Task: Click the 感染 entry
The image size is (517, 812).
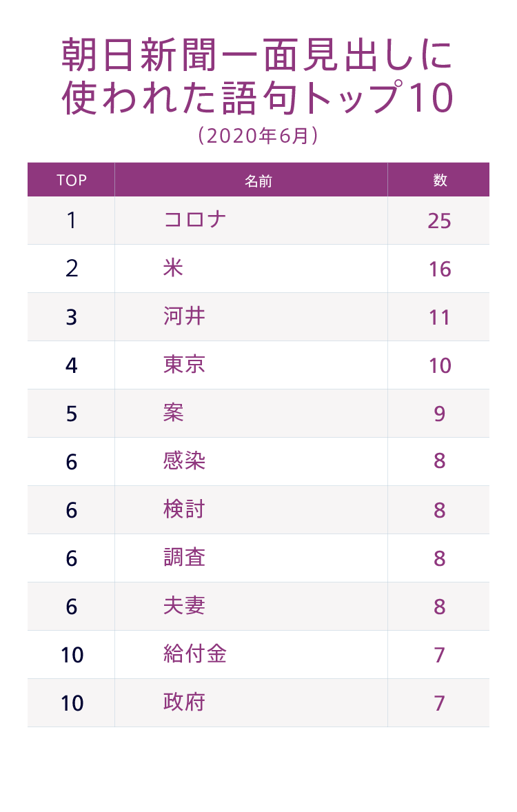Action: [184, 461]
